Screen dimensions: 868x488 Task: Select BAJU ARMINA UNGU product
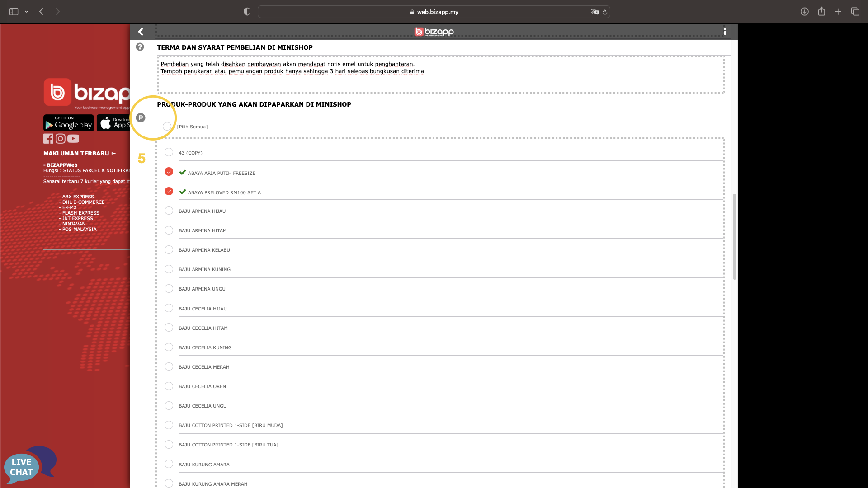pos(169,289)
